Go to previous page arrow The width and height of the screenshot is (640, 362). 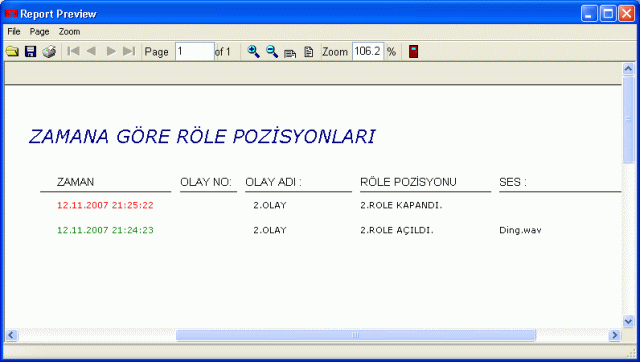point(91,51)
